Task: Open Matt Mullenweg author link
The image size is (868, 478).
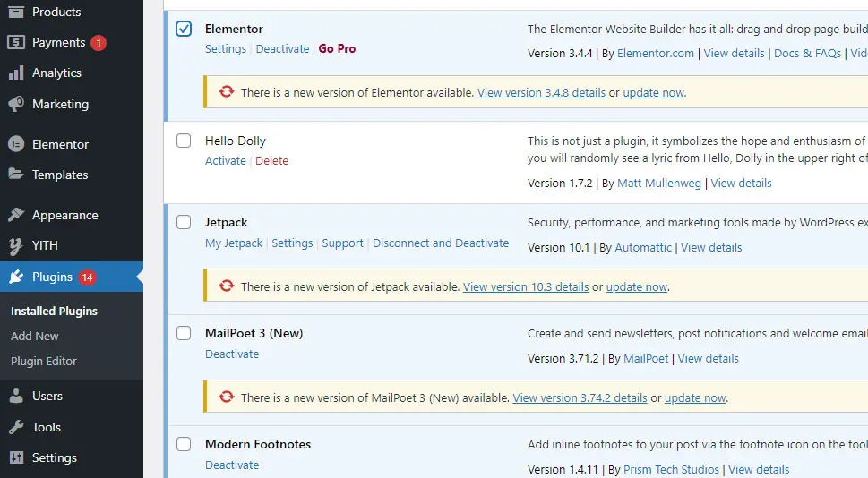Action: pyautogui.click(x=658, y=184)
